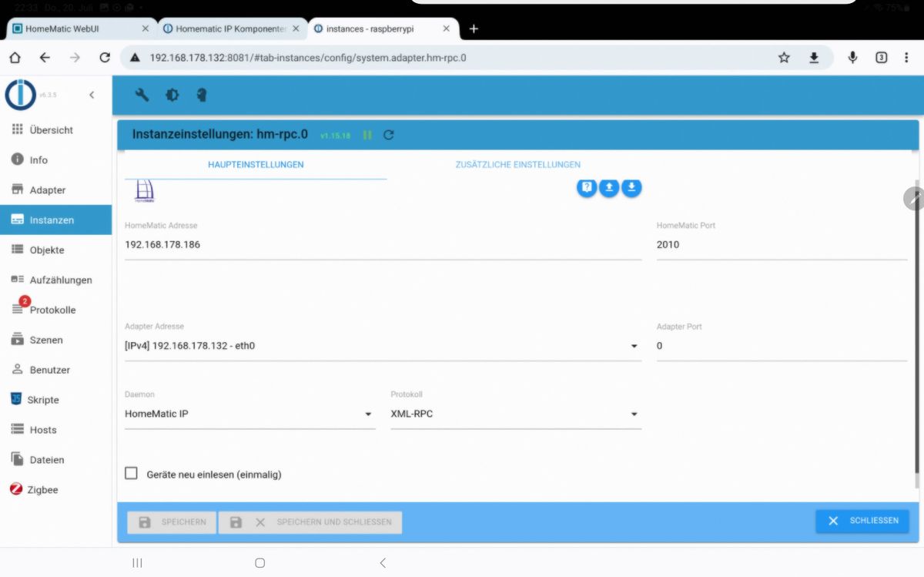Open browser downloads icon
The height and width of the screenshot is (577, 924).
click(814, 58)
